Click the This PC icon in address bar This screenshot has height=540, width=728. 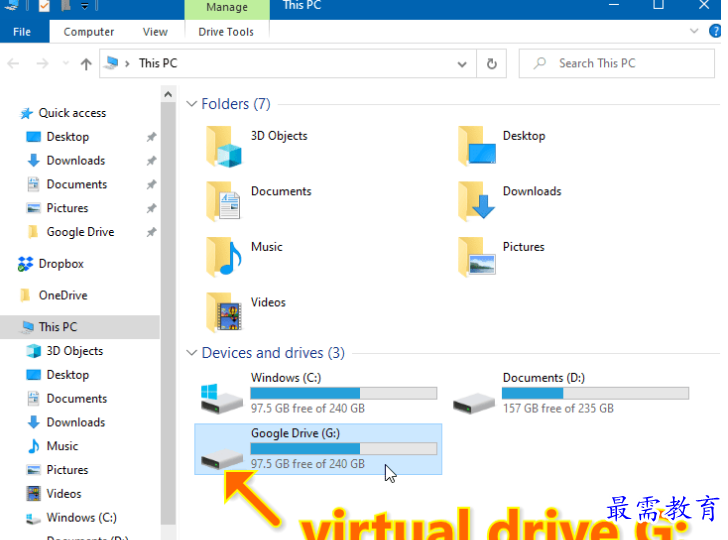(x=111, y=63)
